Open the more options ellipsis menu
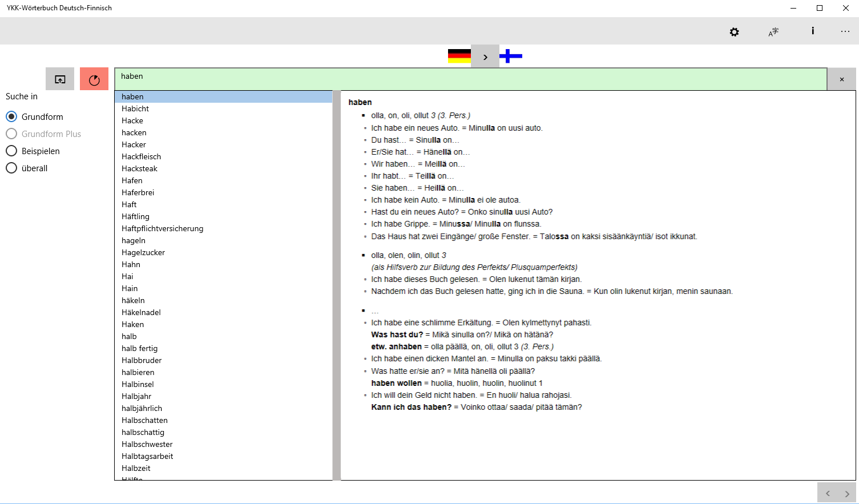The height and width of the screenshot is (504, 859). (845, 31)
